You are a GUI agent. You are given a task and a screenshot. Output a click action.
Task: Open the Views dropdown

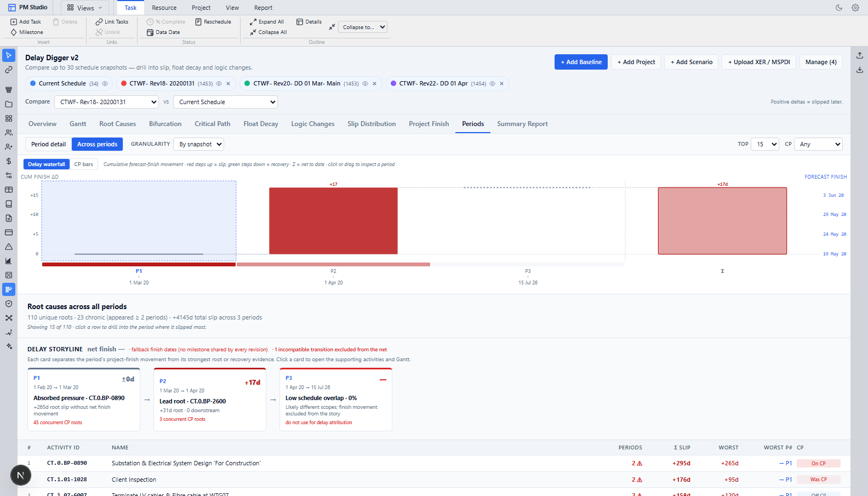pyautogui.click(x=84, y=8)
